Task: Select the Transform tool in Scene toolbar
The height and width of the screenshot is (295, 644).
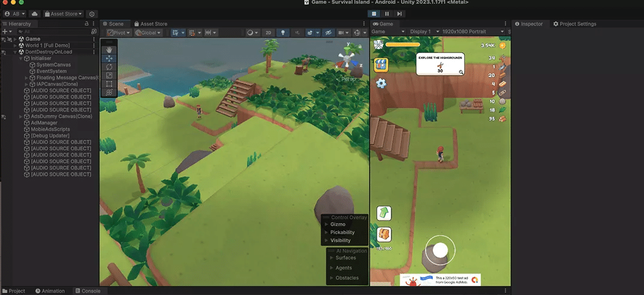Action: [109, 92]
